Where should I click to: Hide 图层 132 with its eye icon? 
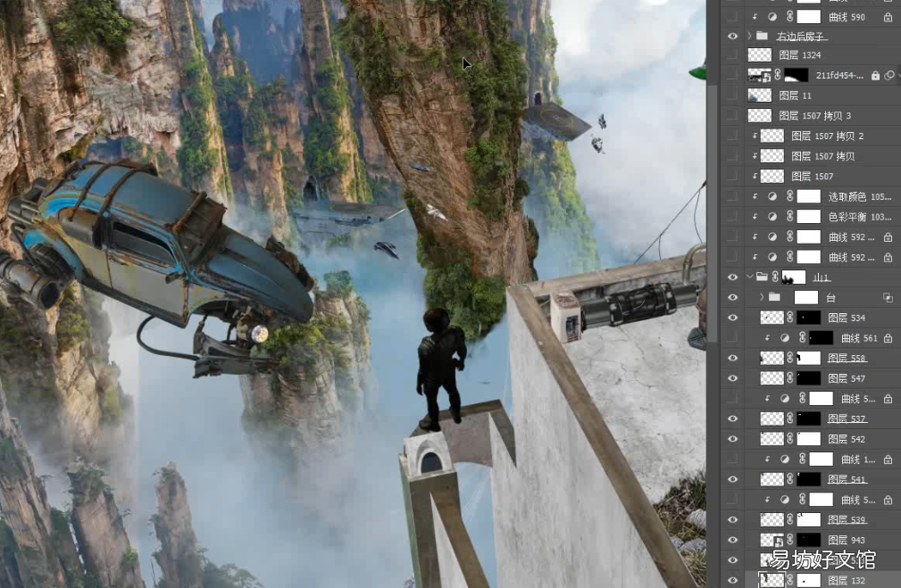point(732,580)
